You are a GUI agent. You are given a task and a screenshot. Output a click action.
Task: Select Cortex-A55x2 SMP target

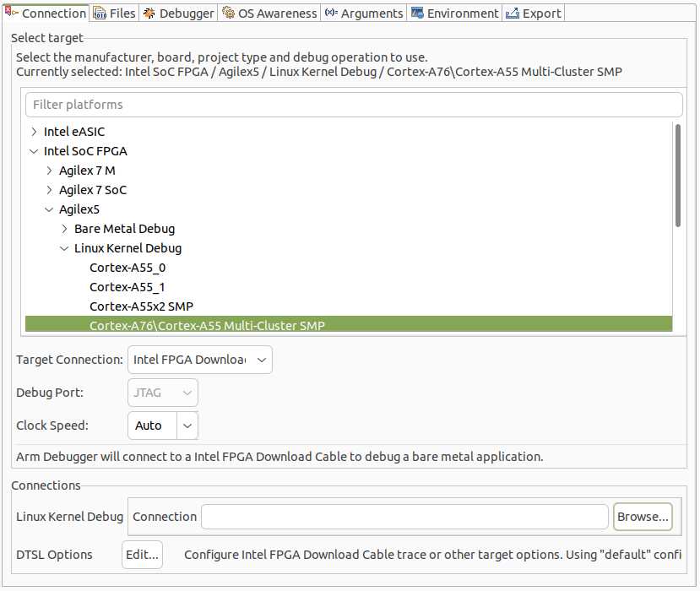point(141,306)
